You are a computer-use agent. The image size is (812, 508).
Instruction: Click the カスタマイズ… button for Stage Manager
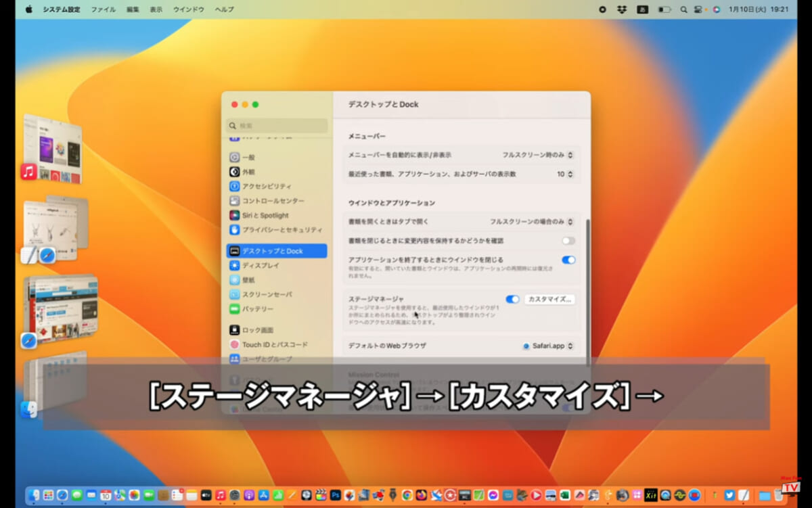point(549,299)
